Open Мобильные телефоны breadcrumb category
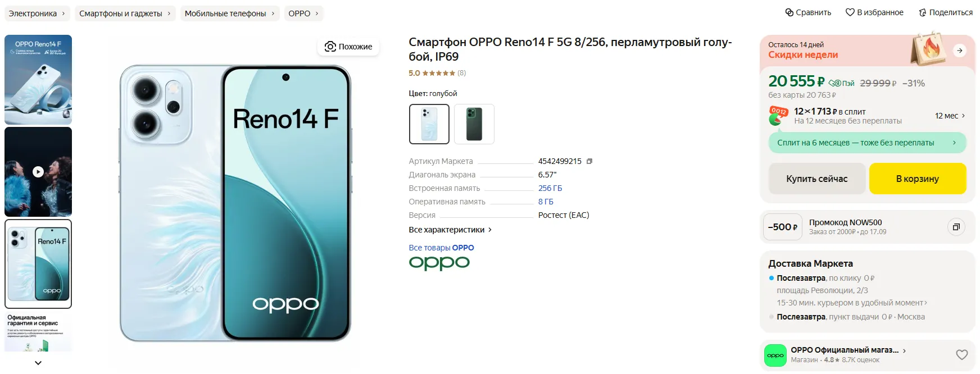Image resolution: width=980 pixels, height=374 pixels. (x=229, y=13)
